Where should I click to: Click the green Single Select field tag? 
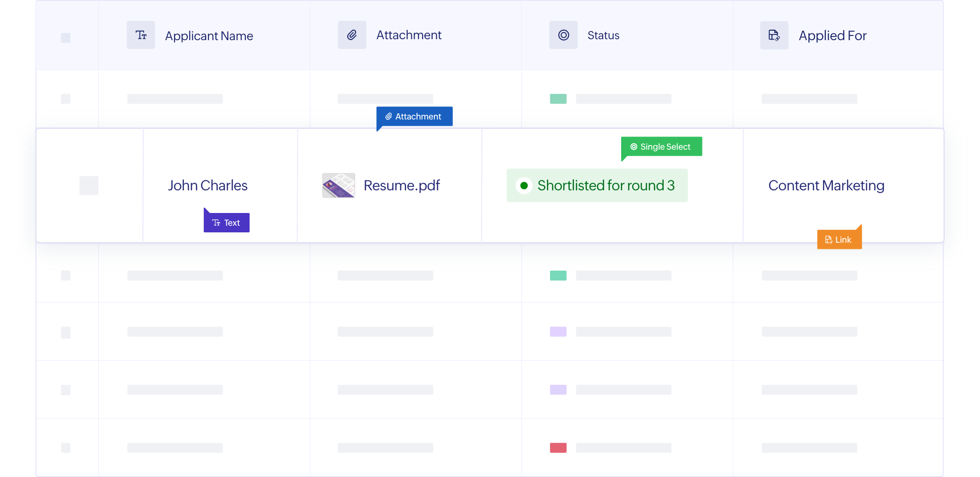pos(661,147)
